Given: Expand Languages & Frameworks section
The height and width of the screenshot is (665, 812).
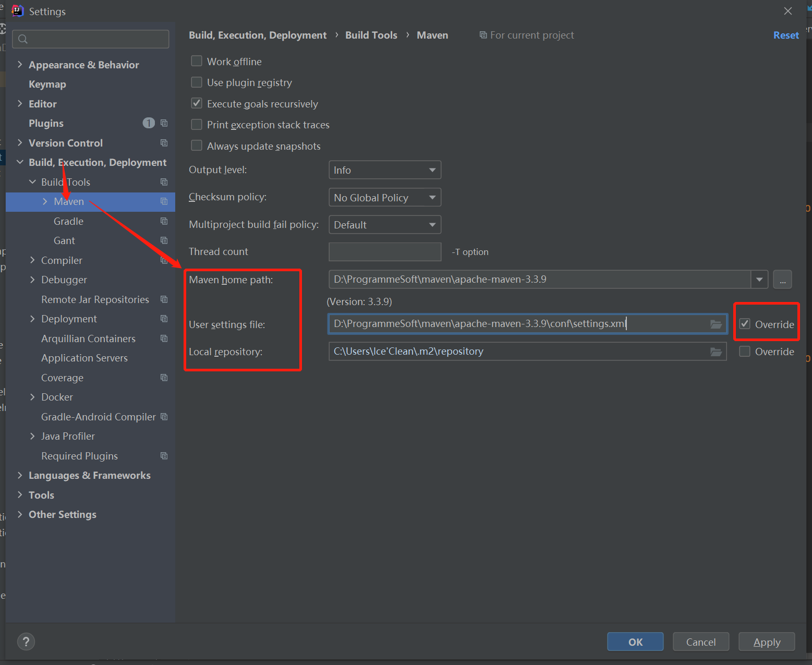Looking at the screenshot, I should pos(20,475).
